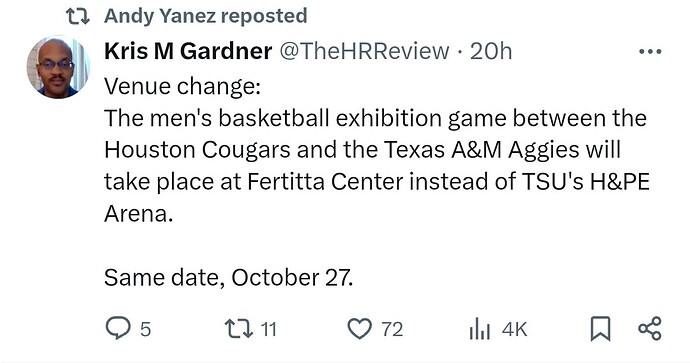
Task: Click the small repost icon beside Andy Yanez
Action: pyautogui.click(x=77, y=17)
